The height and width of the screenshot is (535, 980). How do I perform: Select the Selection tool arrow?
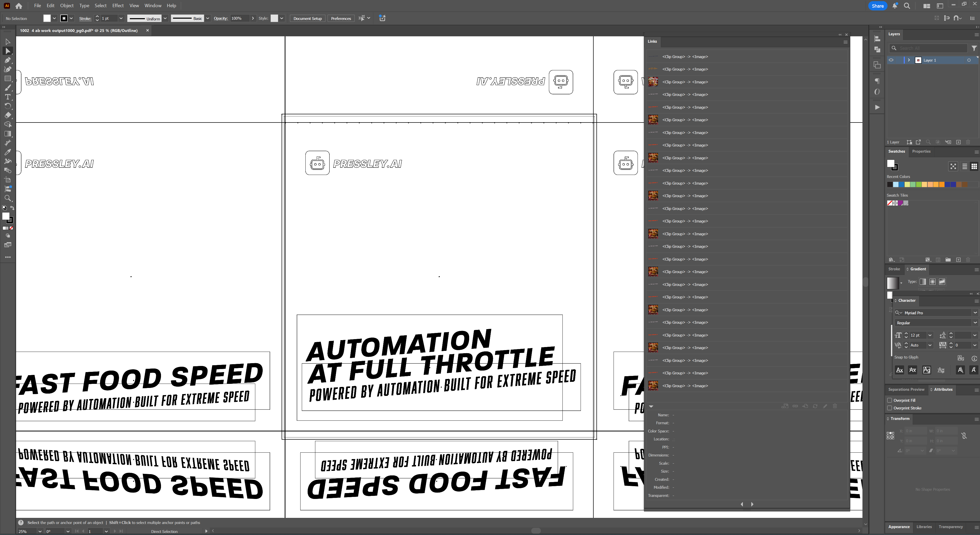pos(8,41)
